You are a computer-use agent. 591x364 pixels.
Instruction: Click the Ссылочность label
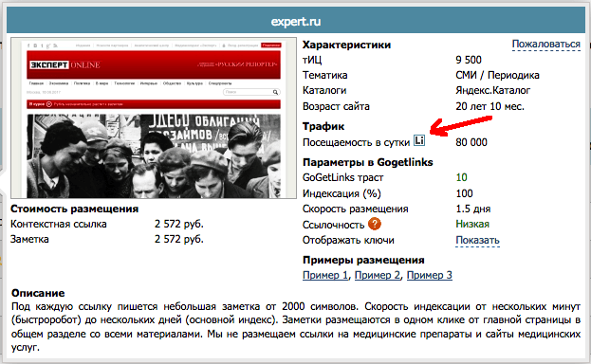point(333,225)
